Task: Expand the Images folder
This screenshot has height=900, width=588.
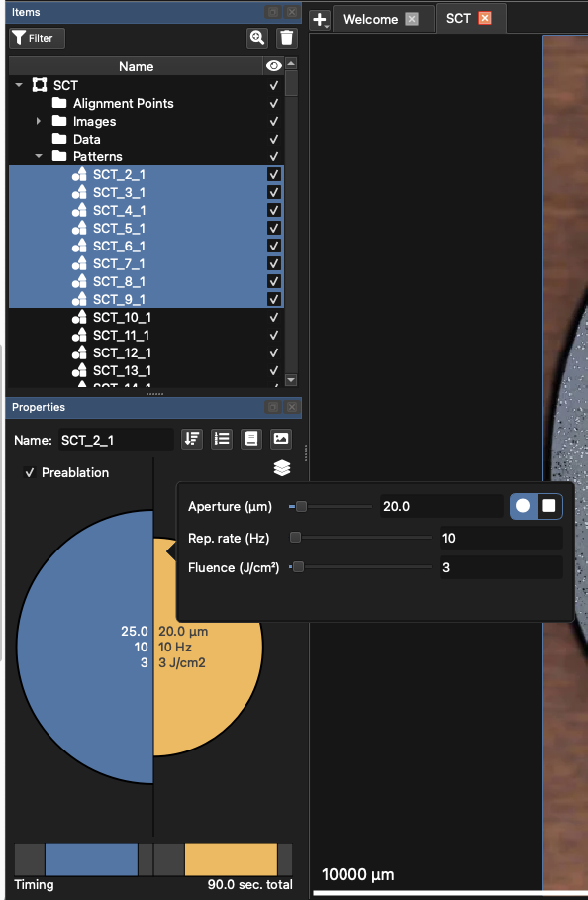Action: pyautogui.click(x=39, y=121)
